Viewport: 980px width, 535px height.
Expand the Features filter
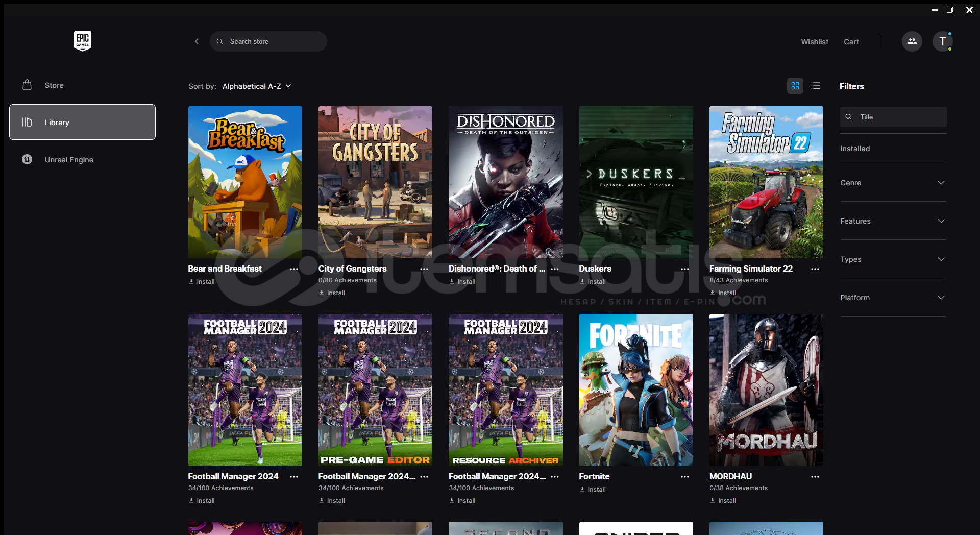[893, 221]
